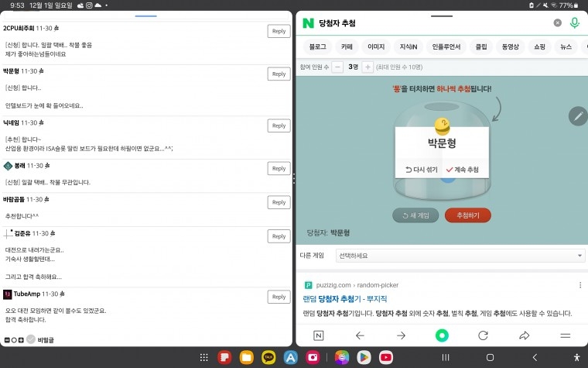
Task: Tap the green circle Naver button
Action: 442,335
